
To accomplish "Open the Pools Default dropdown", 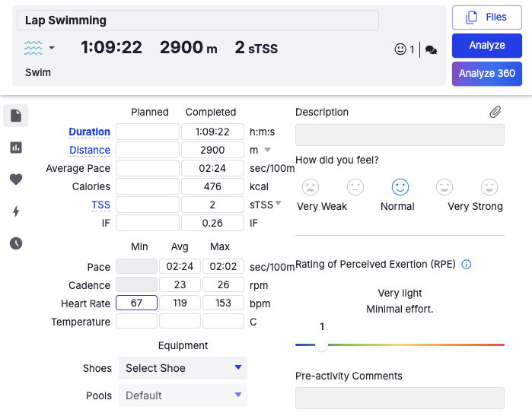I will point(183,395).
